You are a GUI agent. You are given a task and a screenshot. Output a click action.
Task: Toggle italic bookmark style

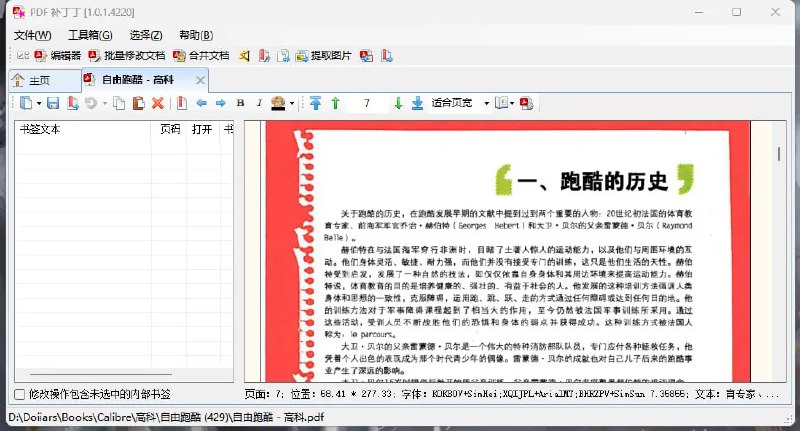coord(258,103)
